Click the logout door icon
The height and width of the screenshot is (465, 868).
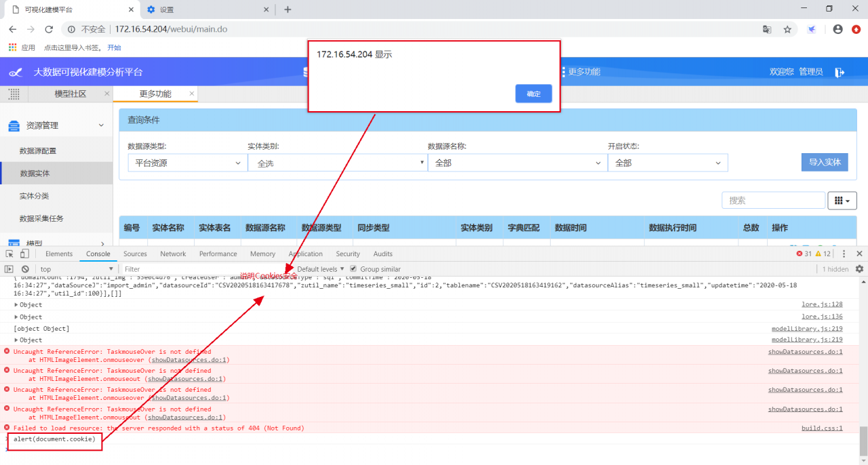[840, 72]
